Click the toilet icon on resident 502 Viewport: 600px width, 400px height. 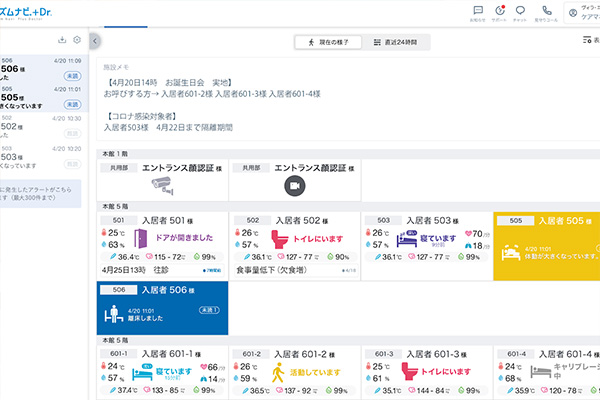coord(273,239)
